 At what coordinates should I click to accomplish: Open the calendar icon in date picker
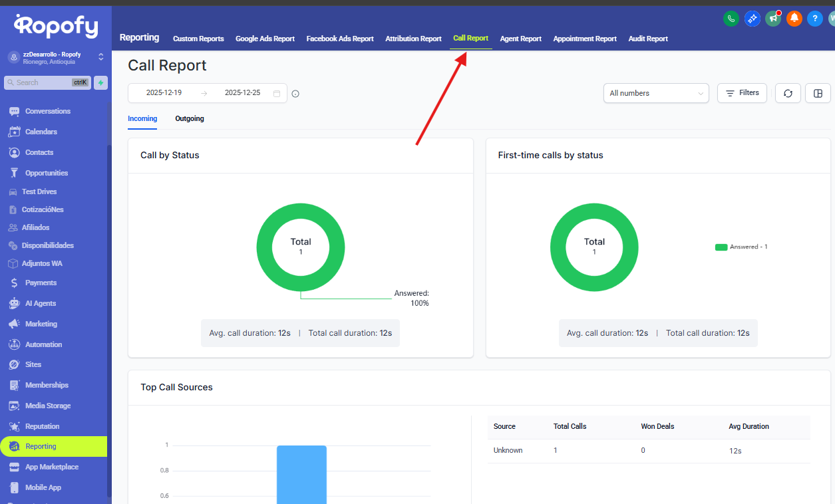[x=277, y=94]
